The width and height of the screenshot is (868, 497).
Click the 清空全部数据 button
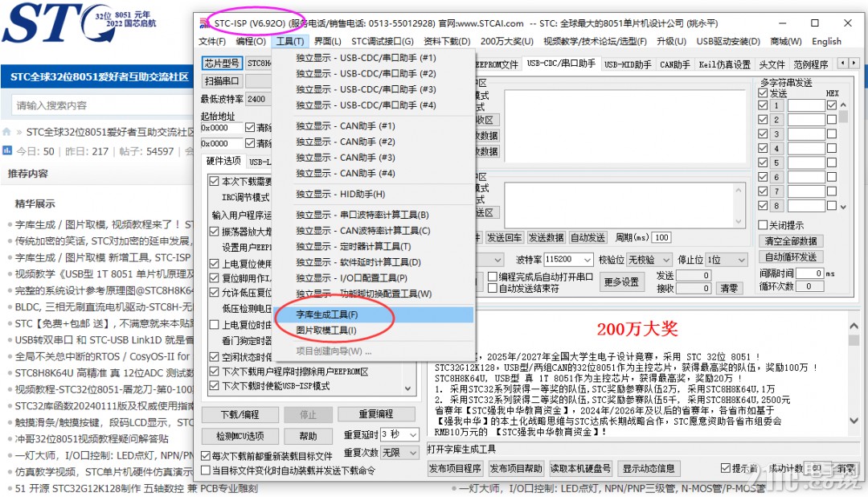(791, 241)
